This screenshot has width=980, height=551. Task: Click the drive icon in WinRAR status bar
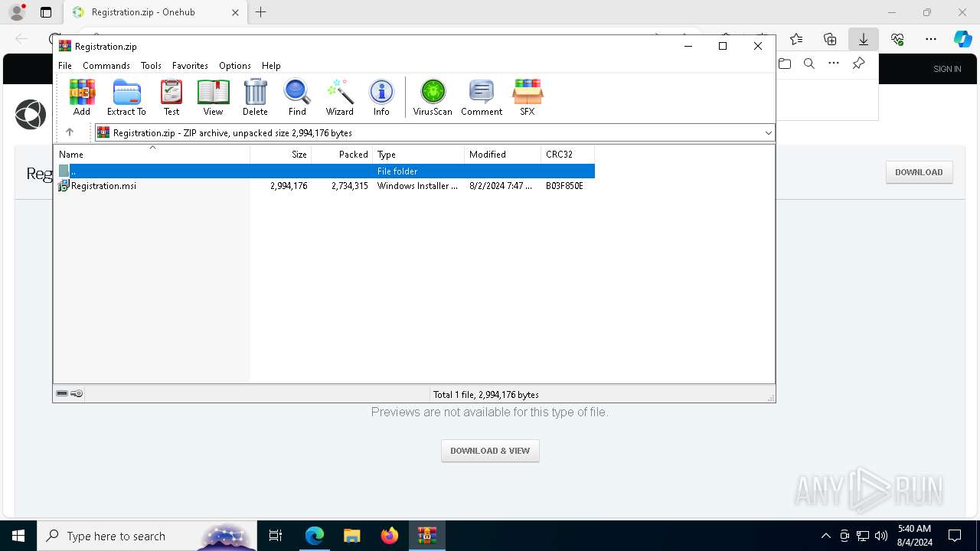coord(62,394)
